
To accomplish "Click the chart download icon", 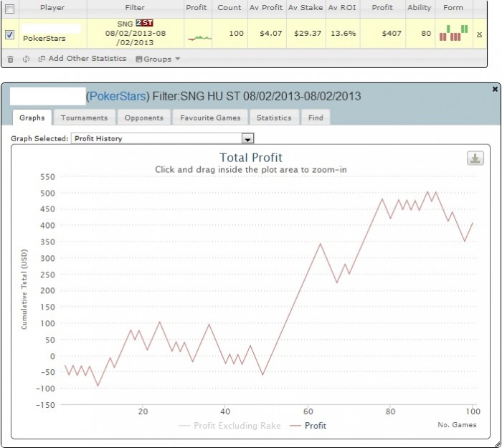I will coord(475,158).
